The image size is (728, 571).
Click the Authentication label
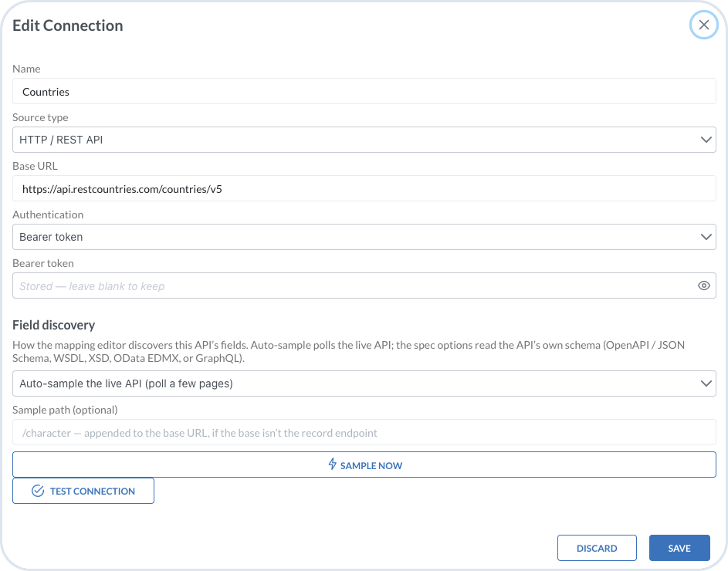pos(48,215)
